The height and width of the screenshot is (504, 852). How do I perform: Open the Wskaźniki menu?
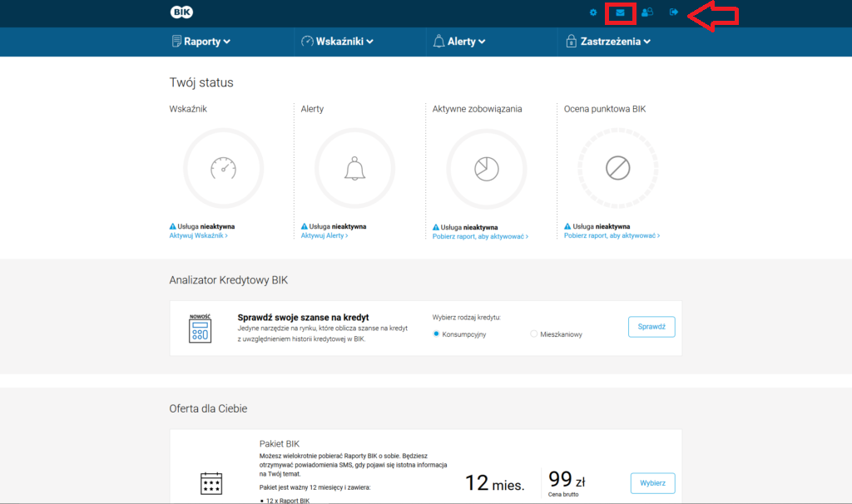[x=338, y=42]
